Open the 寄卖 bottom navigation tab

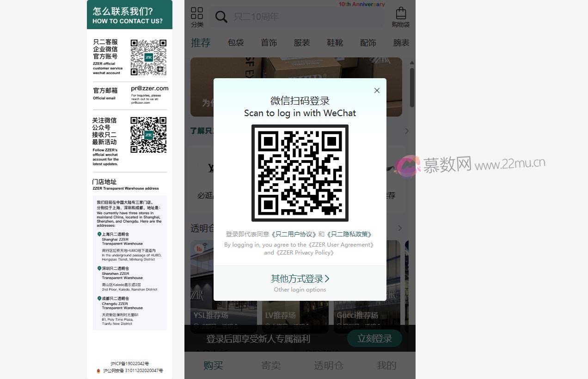271,366
